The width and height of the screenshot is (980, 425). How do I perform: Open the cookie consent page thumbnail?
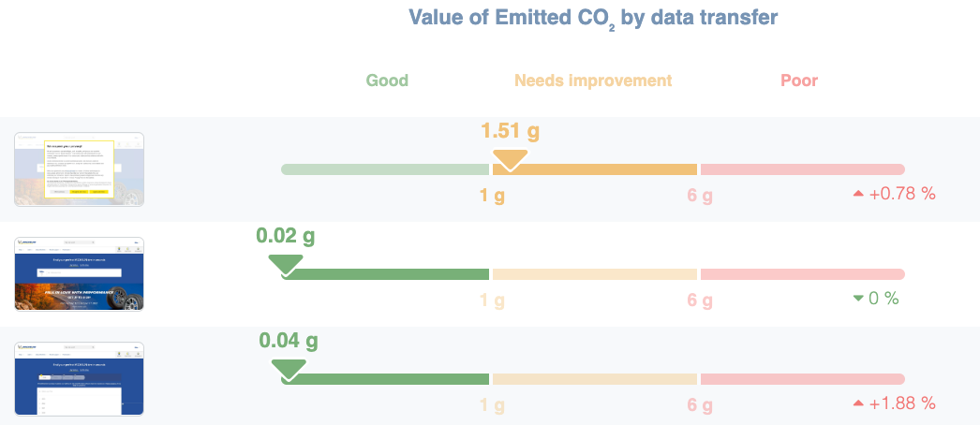pos(80,169)
